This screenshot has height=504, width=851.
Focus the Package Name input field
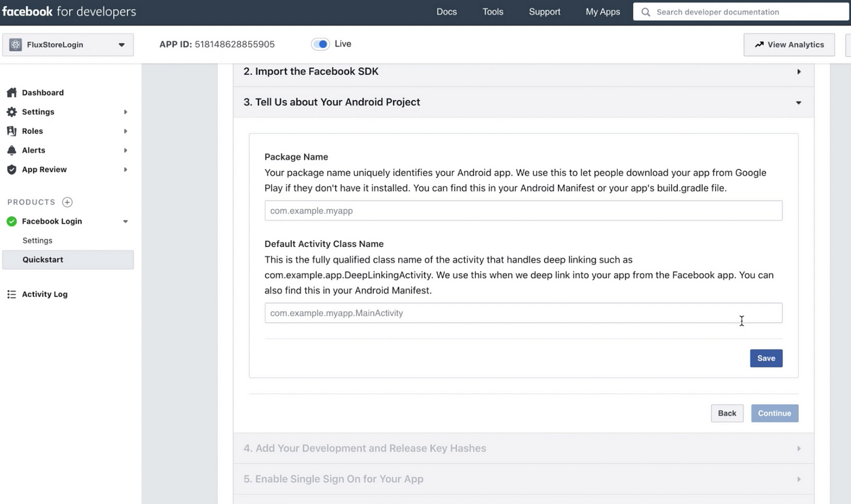coord(523,211)
